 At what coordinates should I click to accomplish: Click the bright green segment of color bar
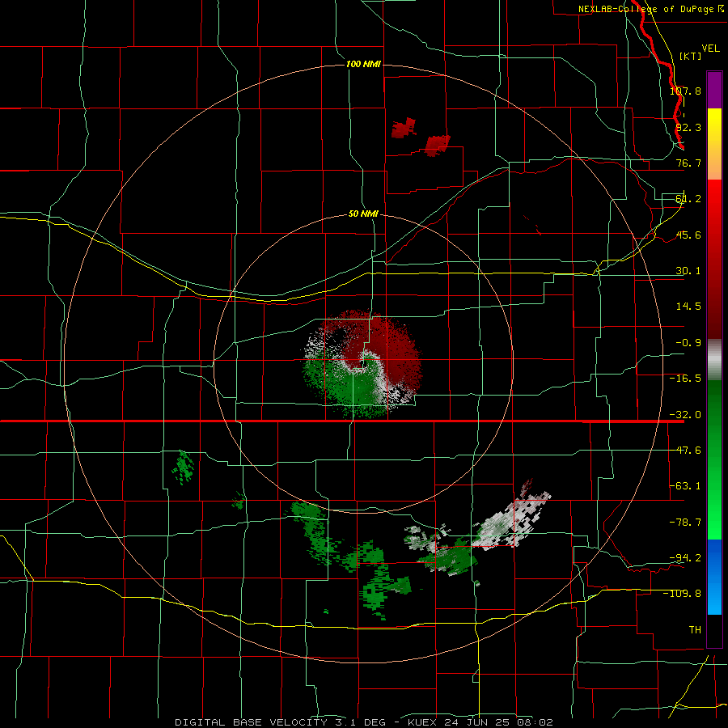pyautogui.click(x=714, y=502)
